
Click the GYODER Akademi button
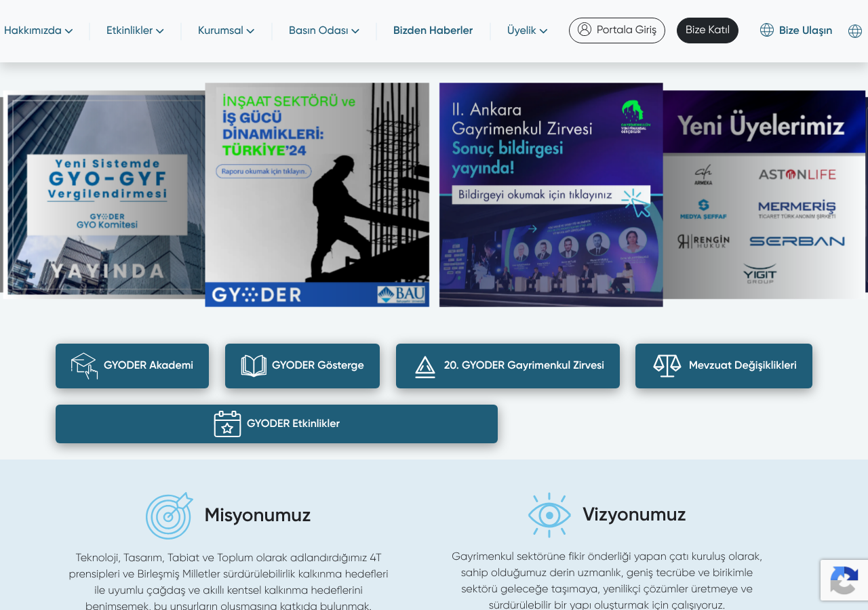click(x=132, y=366)
